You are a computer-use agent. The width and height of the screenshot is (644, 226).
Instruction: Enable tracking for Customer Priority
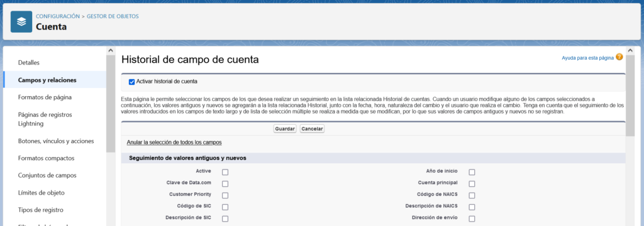click(x=225, y=195)
